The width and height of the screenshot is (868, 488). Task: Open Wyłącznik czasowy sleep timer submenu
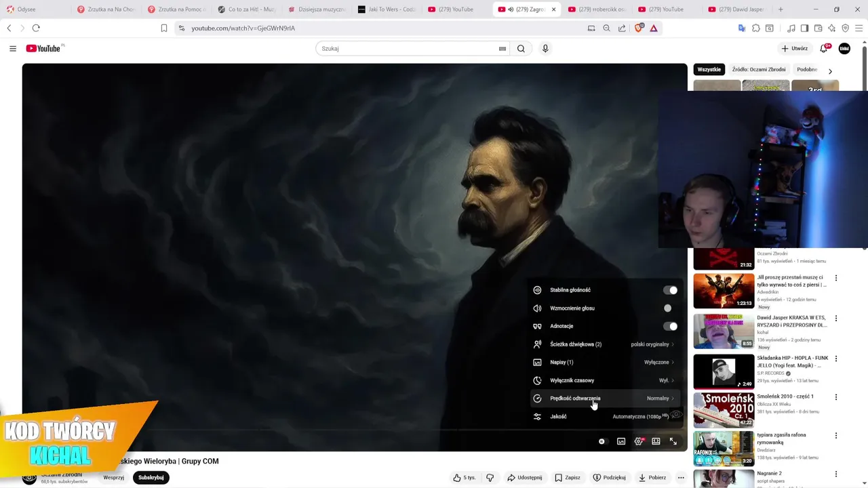tap(604, 380)
